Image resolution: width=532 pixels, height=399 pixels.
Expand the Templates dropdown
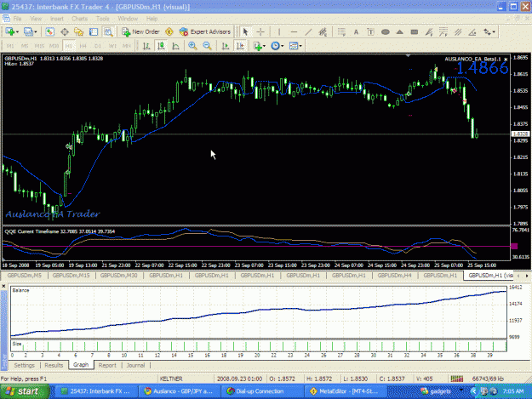[300, 46]
